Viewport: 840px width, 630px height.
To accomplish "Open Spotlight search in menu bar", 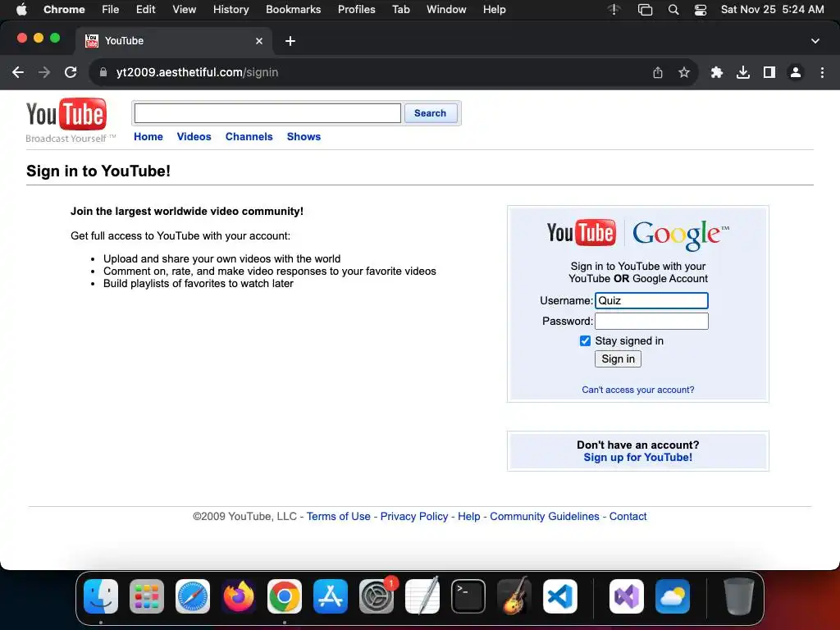I will (673, 10).
